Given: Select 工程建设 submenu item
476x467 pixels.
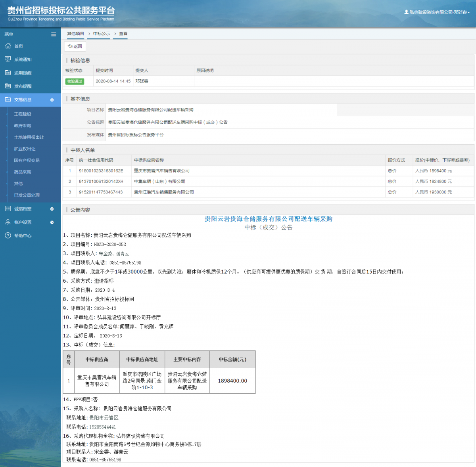Looking at the screenshot, I should [23, 114].
